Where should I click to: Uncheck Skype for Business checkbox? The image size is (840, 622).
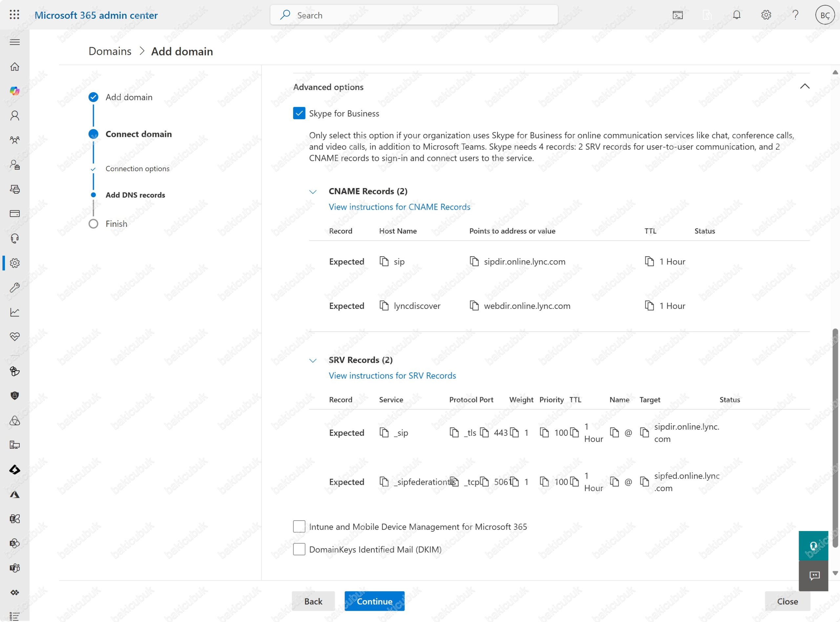(299, 113)
